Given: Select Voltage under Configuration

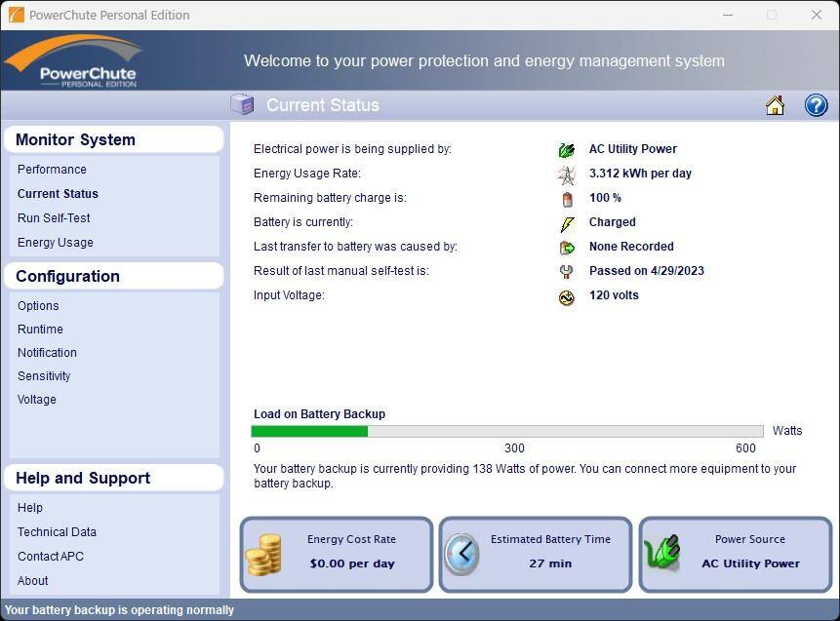Looking at the screenshot, I should click(37, 399).
